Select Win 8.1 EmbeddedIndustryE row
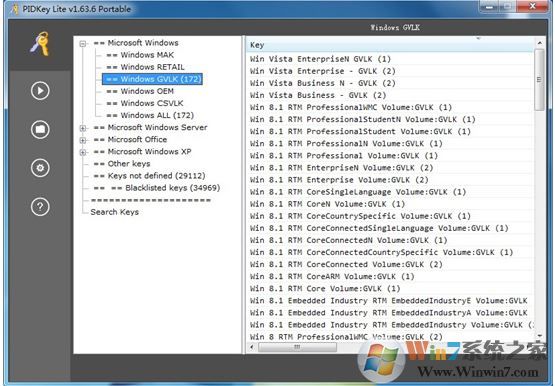 pyautogui.click(x=389, y=301)
